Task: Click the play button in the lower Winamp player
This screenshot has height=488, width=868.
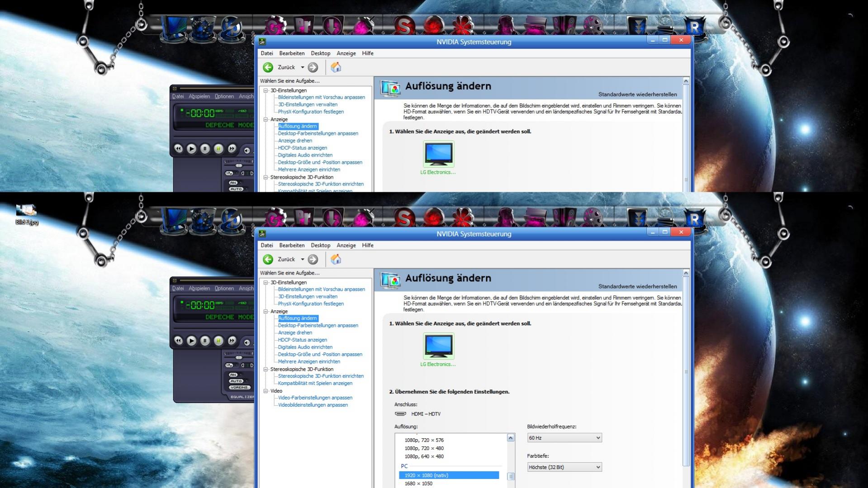Action: (192, 341)
